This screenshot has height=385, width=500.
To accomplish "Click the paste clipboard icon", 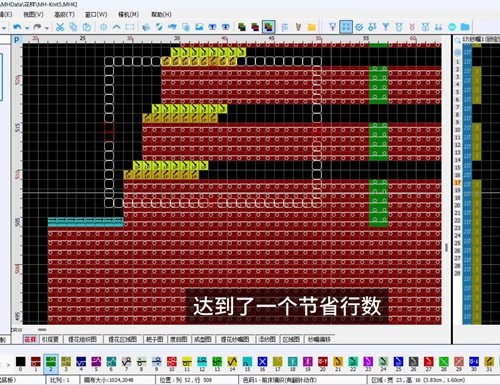I will 86,27.
